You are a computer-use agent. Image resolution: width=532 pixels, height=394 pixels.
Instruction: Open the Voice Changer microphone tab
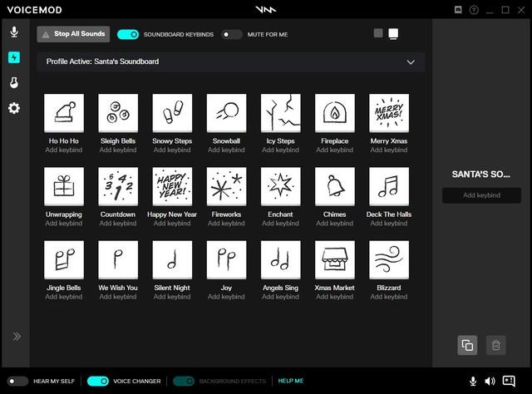(x=14, y=32)
